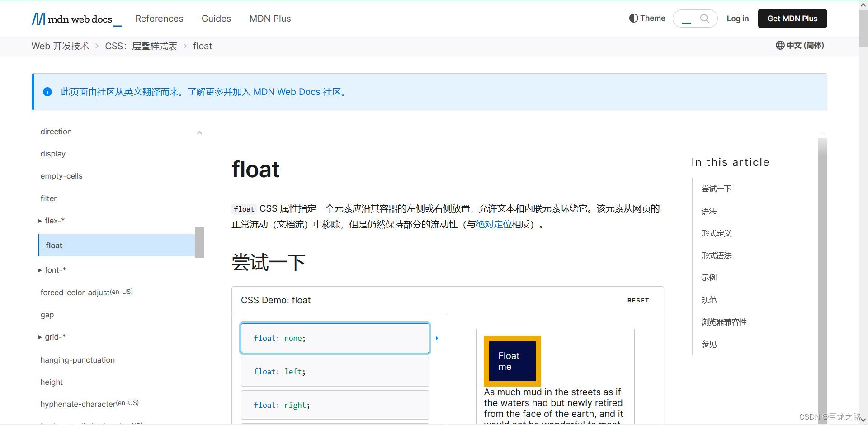Click the globe language icon near 中文 (简体)
The width and height of the screenshot is (868, 425).
[x=780, y=45]
